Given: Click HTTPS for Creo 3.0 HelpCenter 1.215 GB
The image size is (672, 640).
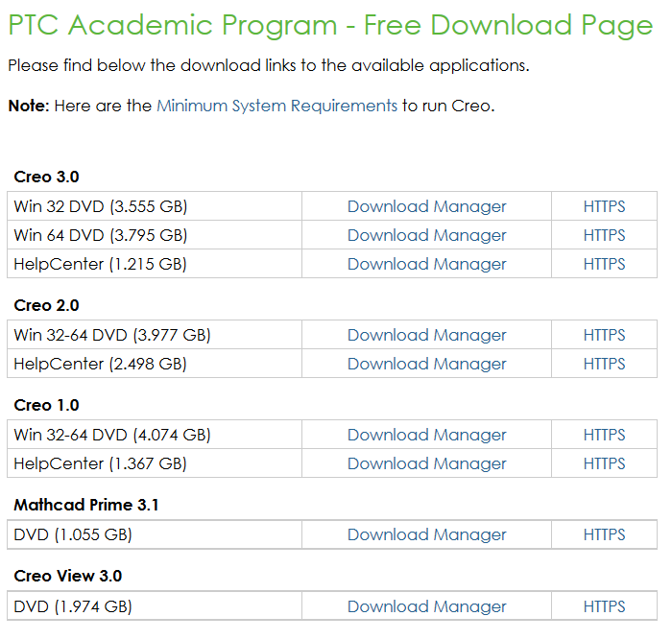Looking at the screenshot, I should (x=604, y=264).
